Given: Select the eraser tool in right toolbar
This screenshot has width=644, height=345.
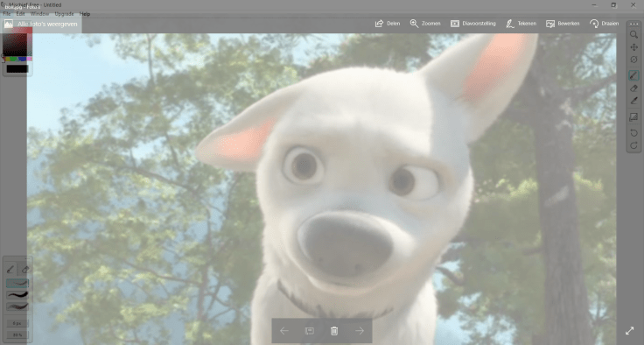Looking at the screenshot, I should click(633, 88).
